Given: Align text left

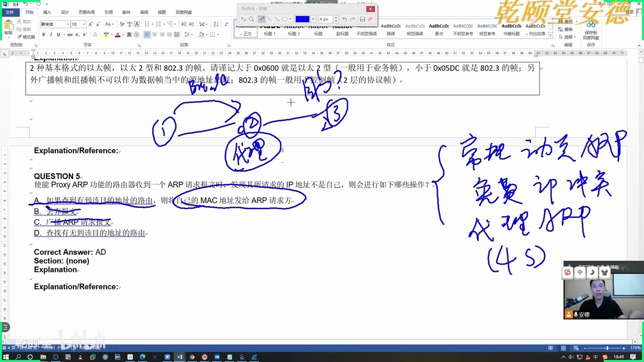Looking at the screenshot, I should [147, 35].
